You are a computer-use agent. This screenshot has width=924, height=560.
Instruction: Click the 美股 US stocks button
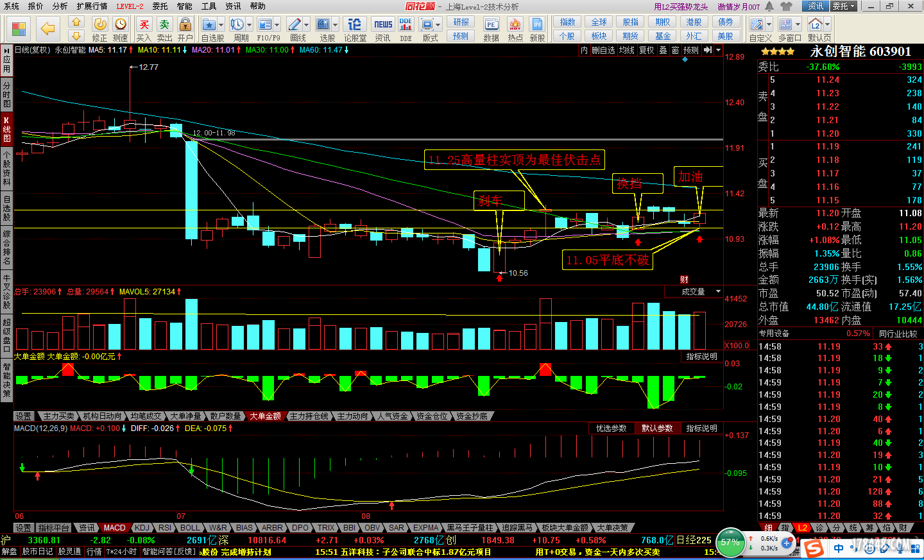coord(725,36)
